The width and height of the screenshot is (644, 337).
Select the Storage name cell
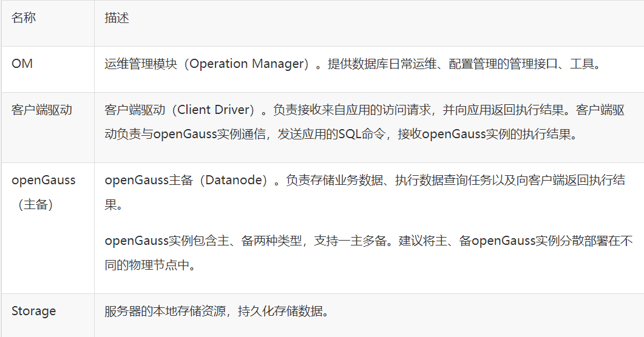[33, 311]
